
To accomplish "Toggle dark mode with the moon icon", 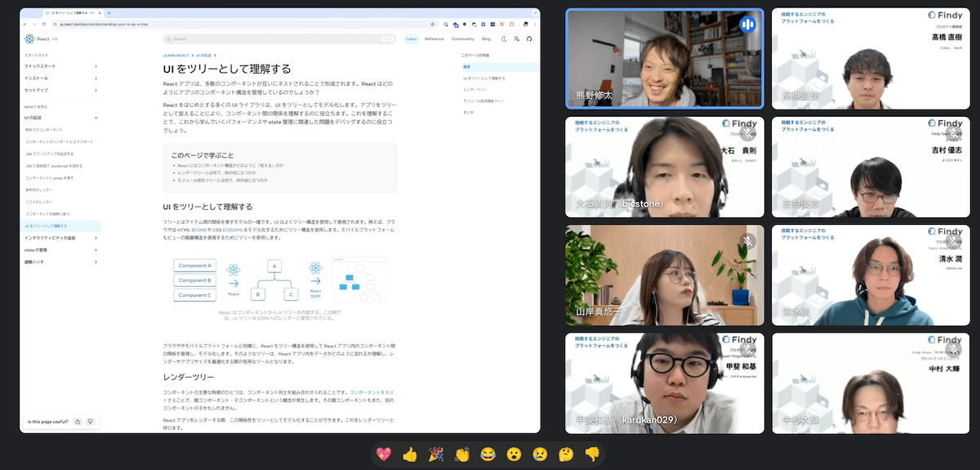I will point(504,38).
